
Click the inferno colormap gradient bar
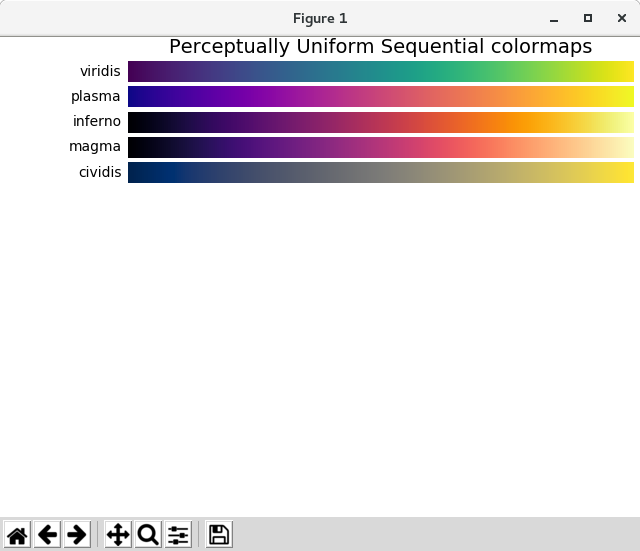[x=381, y=122]
